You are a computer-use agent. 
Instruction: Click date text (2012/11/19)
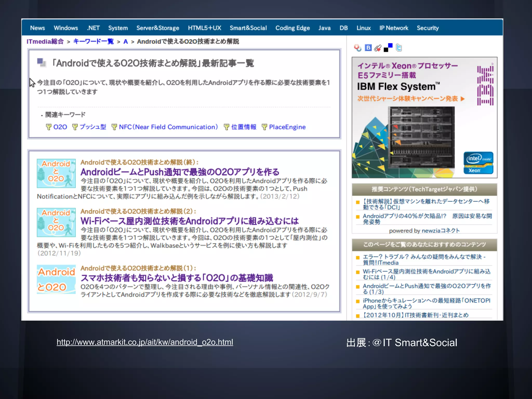point(59,253)
